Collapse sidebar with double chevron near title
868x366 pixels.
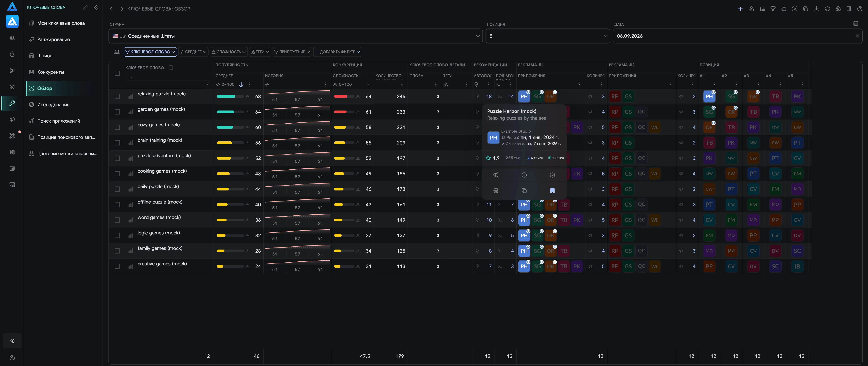(x=96, y=7)
